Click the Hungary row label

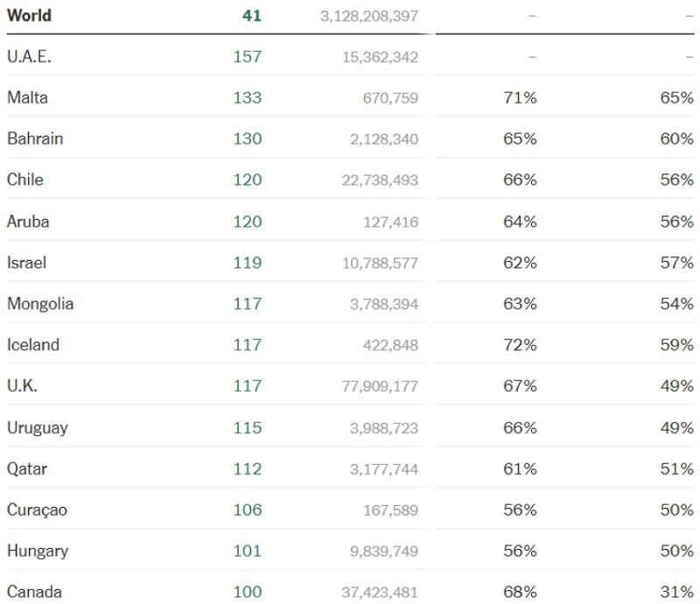38,551
